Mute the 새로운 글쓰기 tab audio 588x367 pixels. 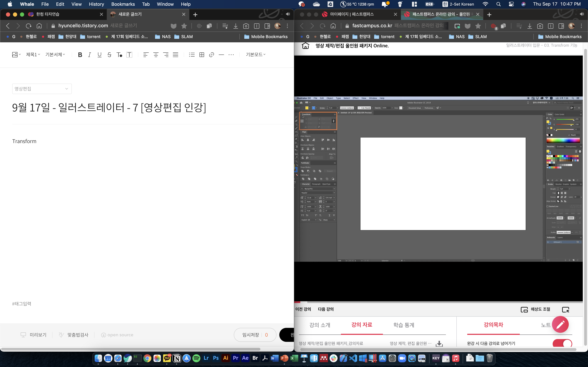pyautogui.click(x=288, y=14)
